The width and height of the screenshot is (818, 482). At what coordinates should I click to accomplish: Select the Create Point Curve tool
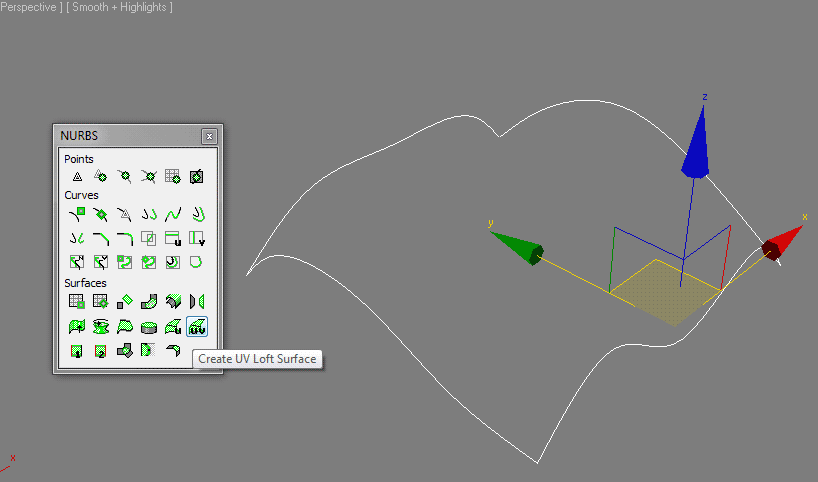click(x=101, y=214)
